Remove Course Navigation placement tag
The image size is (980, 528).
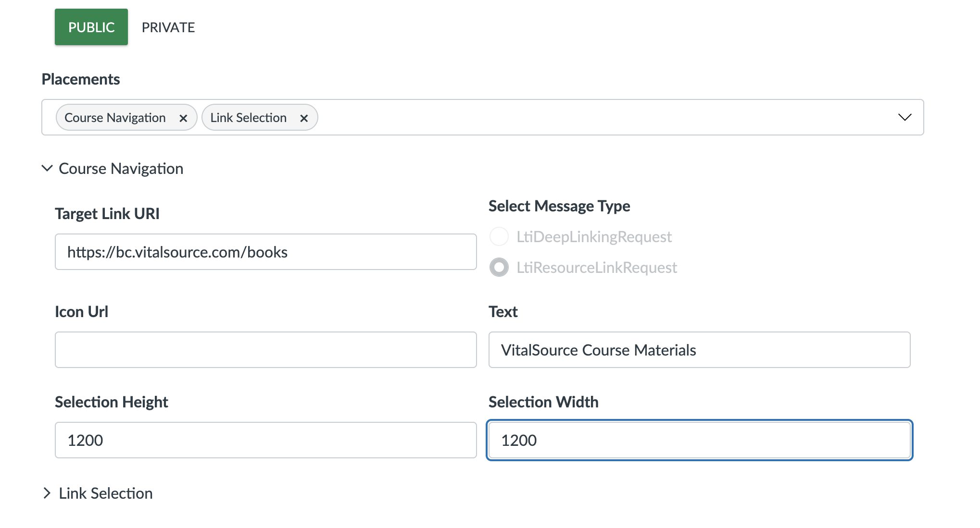pyautogui.click(x=183, y=117)
